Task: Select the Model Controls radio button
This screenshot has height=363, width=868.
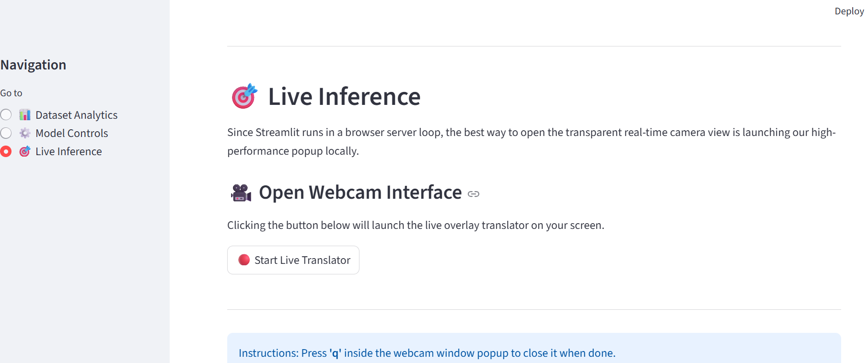Action: 6,133
